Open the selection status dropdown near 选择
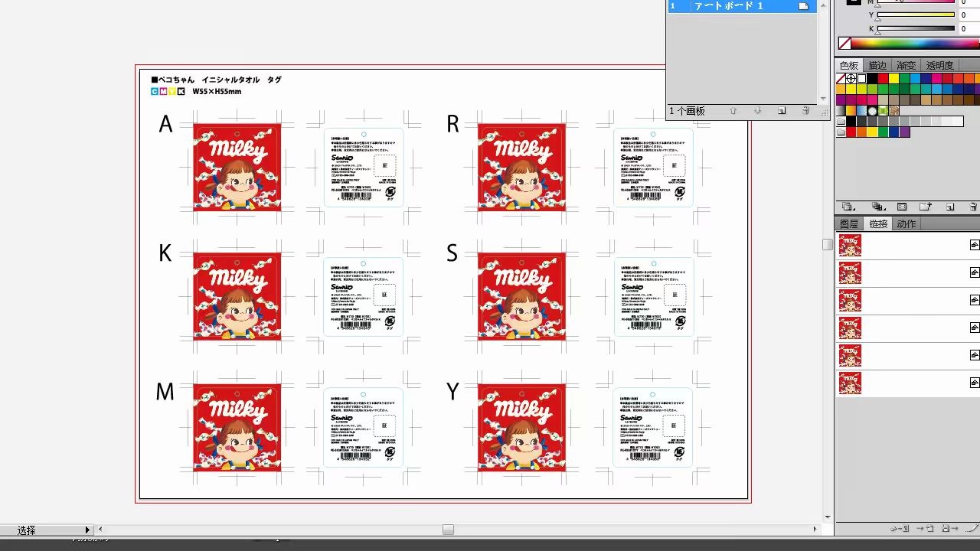Screen dimensions: 980x551 87,529
